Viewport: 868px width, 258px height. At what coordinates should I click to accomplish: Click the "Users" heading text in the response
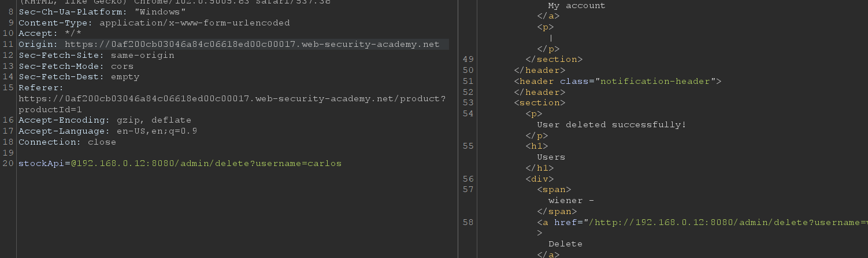pos(551,157)
